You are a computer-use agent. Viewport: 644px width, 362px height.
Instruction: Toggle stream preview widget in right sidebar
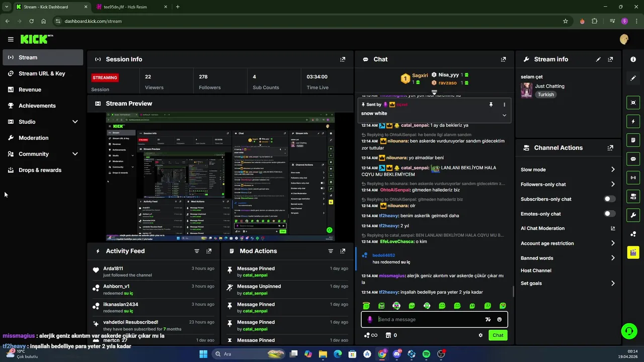coord(633,103)
